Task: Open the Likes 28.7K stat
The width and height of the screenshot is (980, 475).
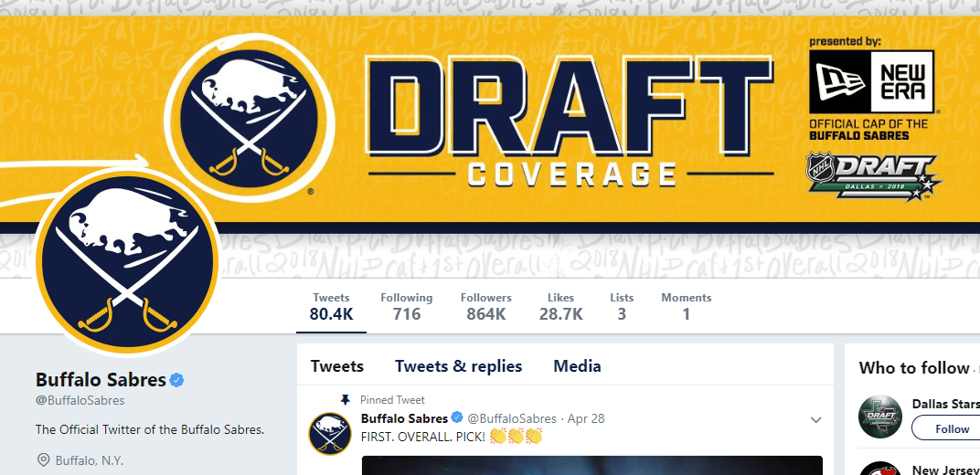Action: pos(560,306)
